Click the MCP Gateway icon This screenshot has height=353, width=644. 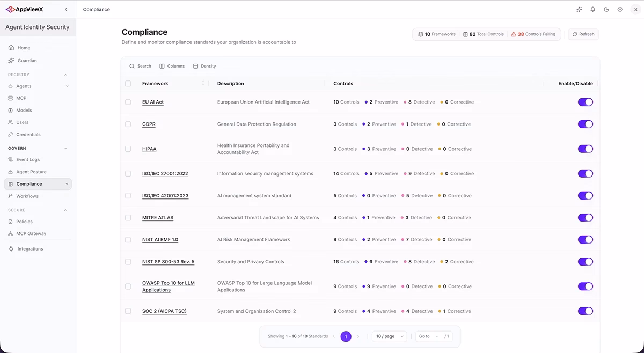[11, 233]
